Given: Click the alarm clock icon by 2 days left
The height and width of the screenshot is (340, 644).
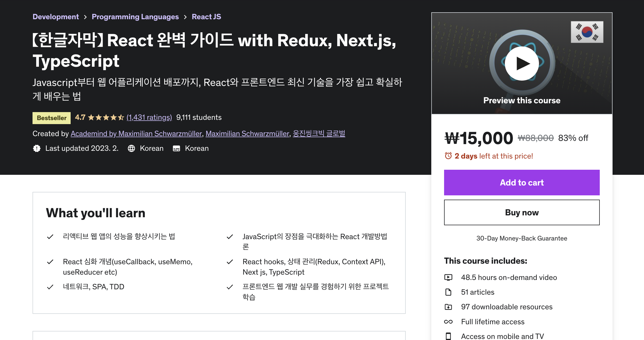Looking at the screenshot, I should [448, 156].
